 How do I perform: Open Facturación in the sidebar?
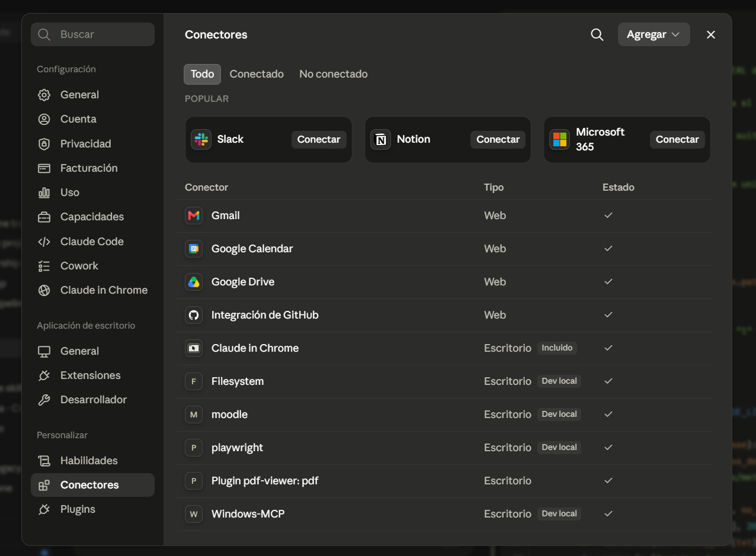coord(92,168)
